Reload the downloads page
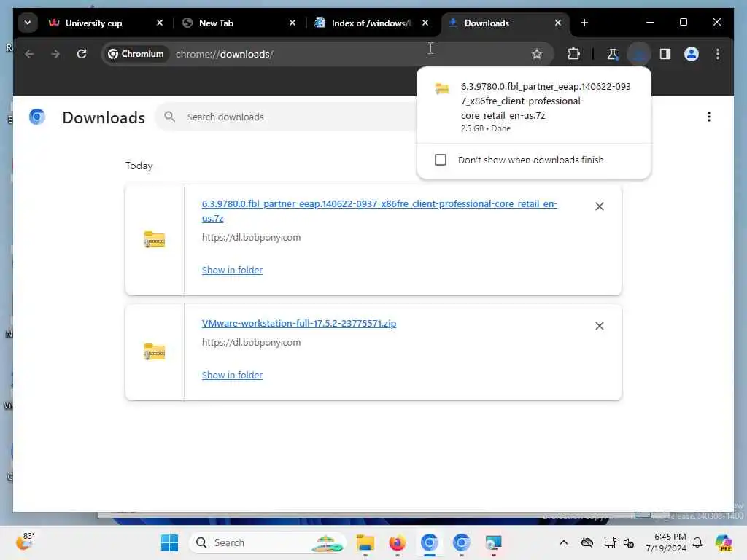This screenshot has width=747, height=560. pos(82,54)
